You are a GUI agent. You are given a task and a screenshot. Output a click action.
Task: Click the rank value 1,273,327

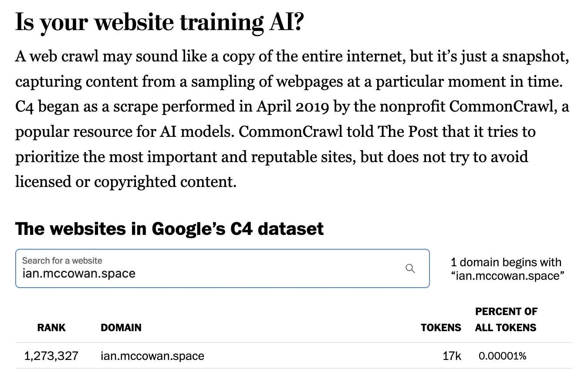click(51, 356)
